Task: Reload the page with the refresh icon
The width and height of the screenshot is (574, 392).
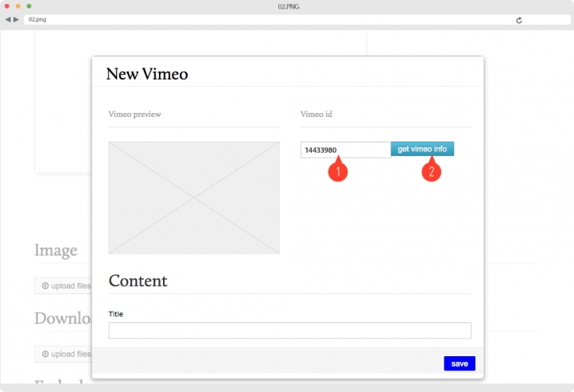Action: pyautogui.click(x=518, y=20)
